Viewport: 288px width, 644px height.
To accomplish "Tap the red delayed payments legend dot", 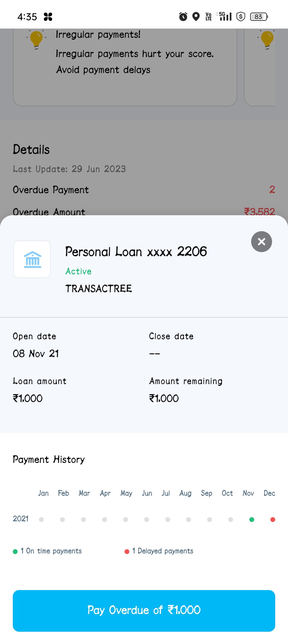I will [x=127, y=551].
